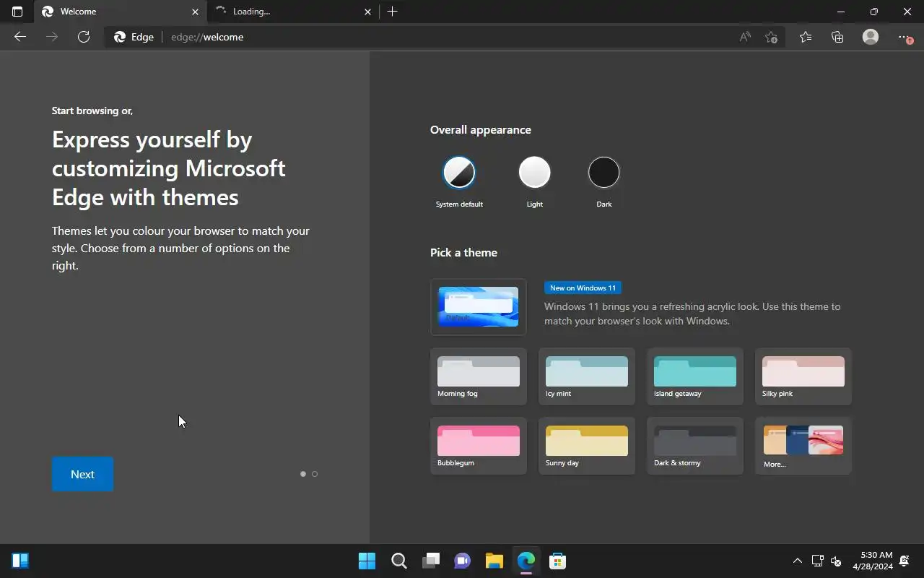Open File Explorer from taskbar
The width and height of the screenshot is (924, 578).
[494, 561]
